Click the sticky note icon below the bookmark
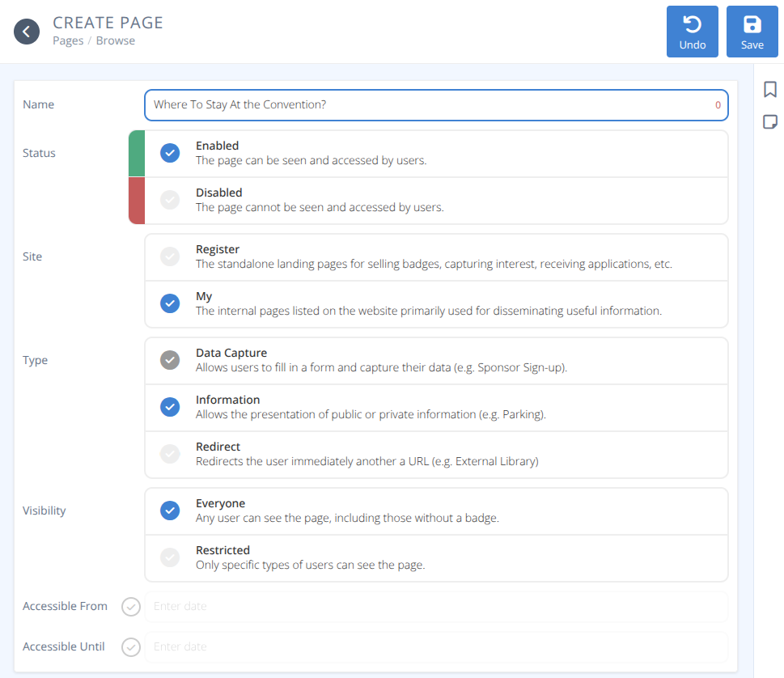Viewport: 784px width, 678px height. point(769,121)
